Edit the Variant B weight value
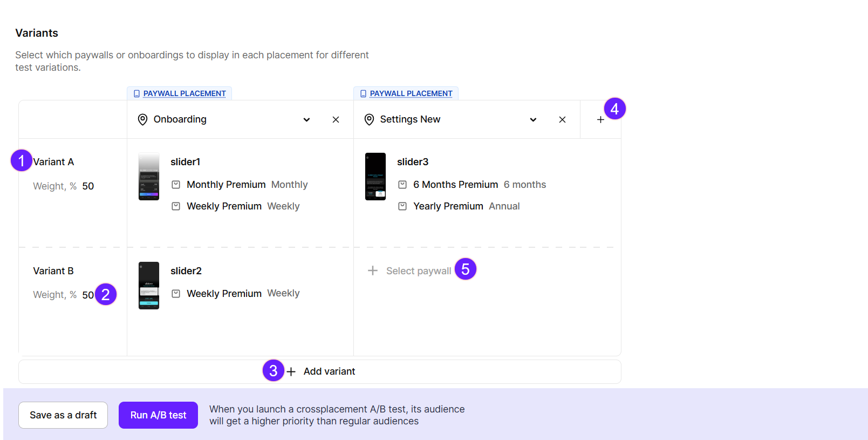Viewport: 868px width, 440px height. click(x=87, y=295)
